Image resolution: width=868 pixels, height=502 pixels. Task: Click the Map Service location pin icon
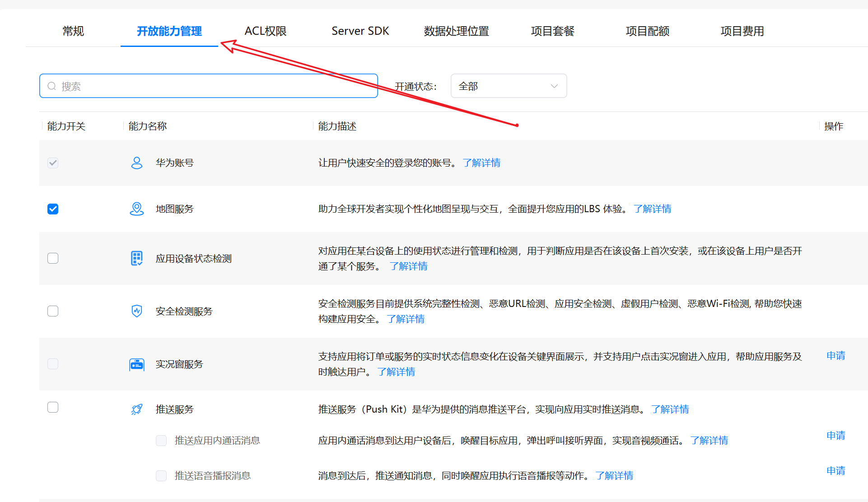tap(136, 209)
